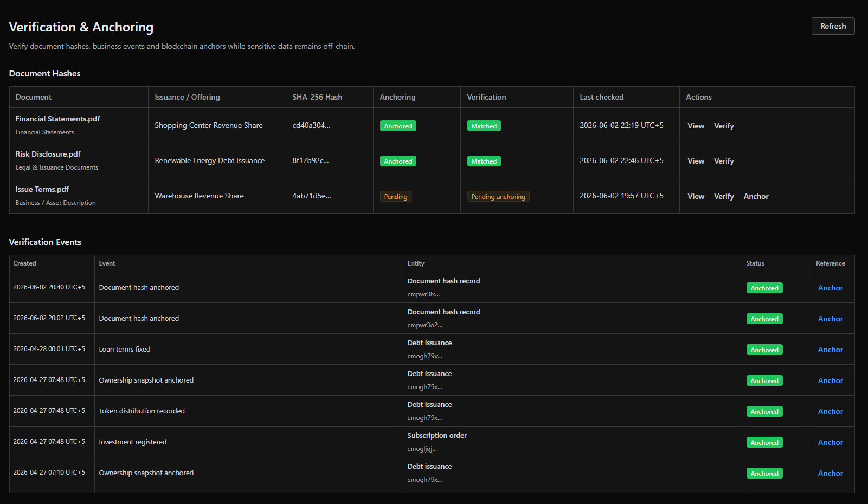Verify the Issue Terms.pdf hash
This screenshot has height=504, width=868.
pyautogui.click(x=724, y=196)
